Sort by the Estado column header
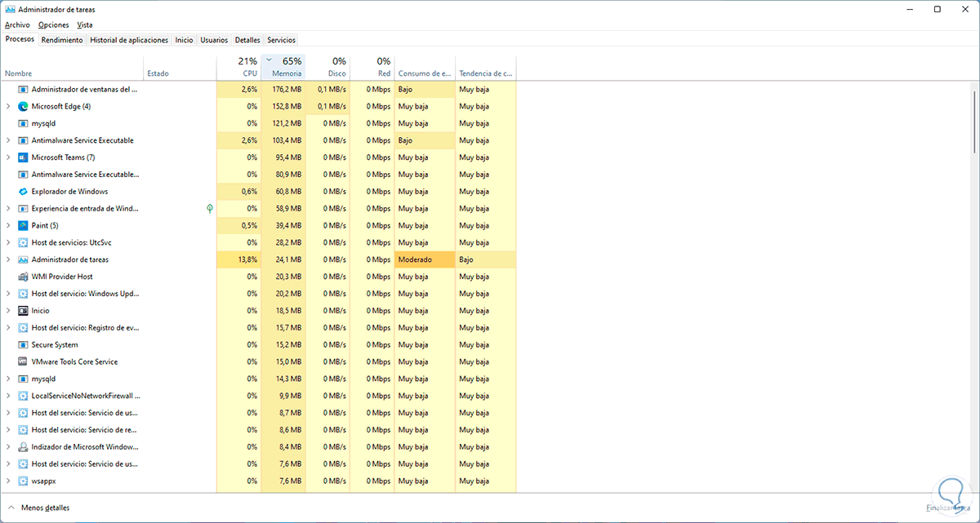The image size is (980, 523). coord(180,67)
